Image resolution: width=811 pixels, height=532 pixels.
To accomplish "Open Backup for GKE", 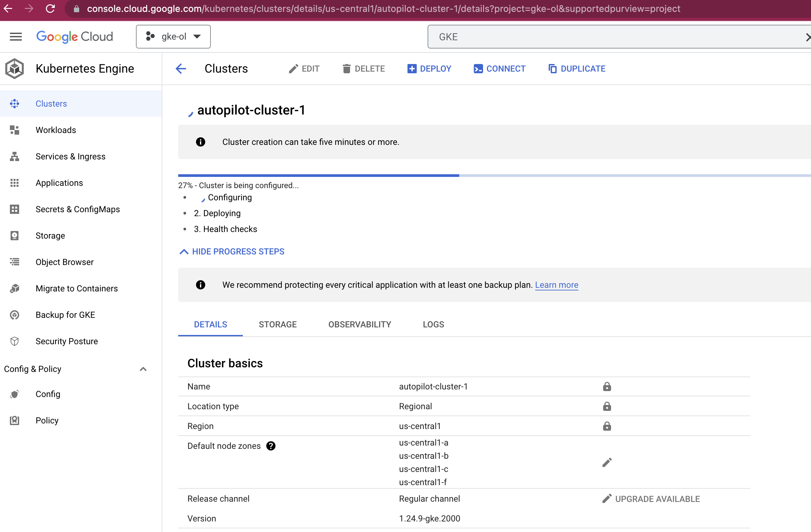I will coord(65,315).
